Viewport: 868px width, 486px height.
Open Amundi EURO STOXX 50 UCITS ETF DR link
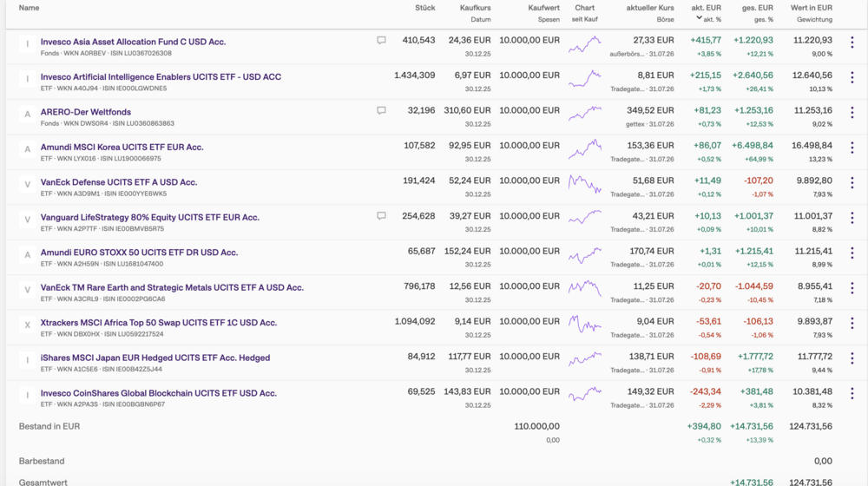coord(139,253)
